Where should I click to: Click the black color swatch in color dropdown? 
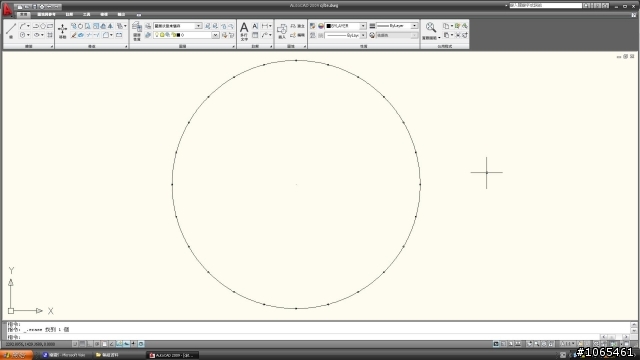329,26
